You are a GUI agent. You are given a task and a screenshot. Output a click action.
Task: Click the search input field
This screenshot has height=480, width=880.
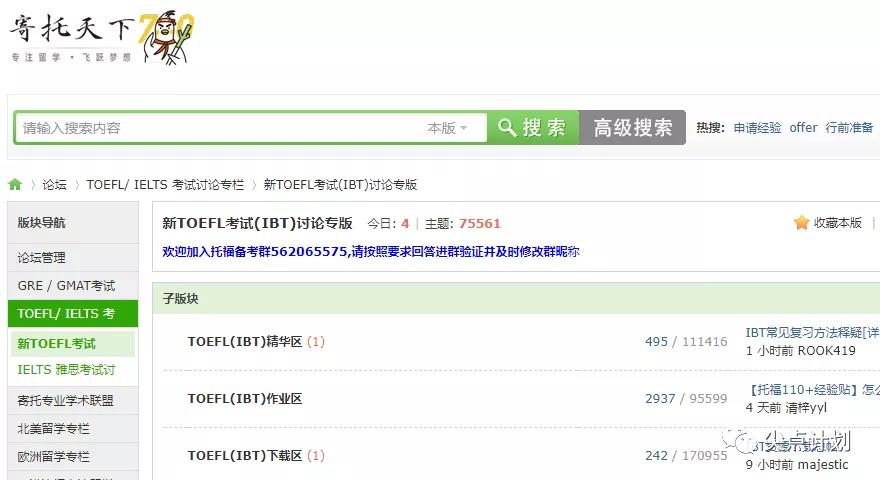(x=219, y=128)
